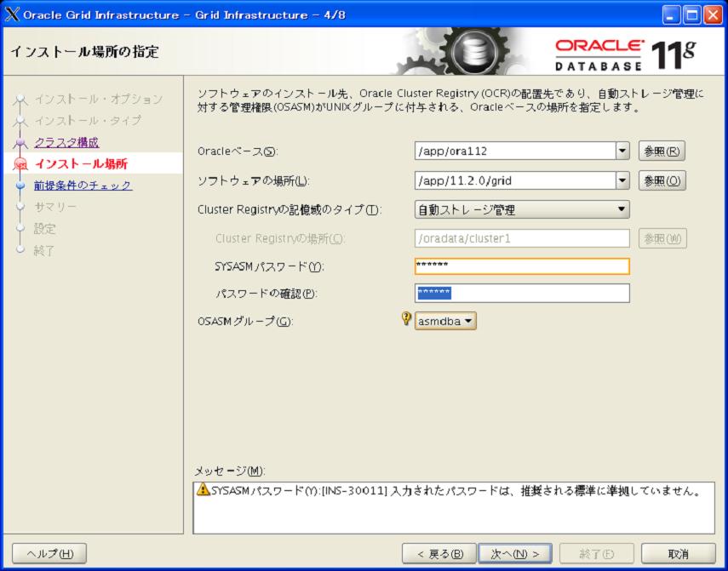Click the 戻る(B) button
Image resolution: width=728 pixels, height=571 pixels.
point(439,554)
